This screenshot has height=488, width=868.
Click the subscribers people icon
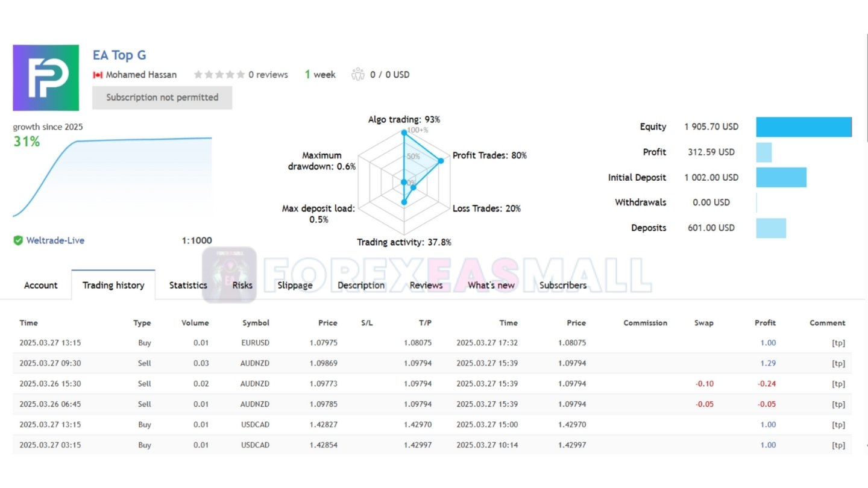click(358, 75)
